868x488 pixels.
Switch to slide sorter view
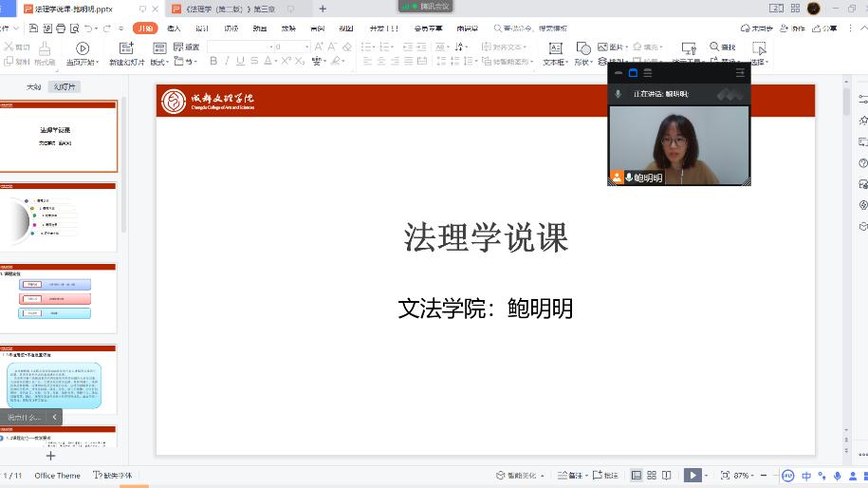pos(652,475)
